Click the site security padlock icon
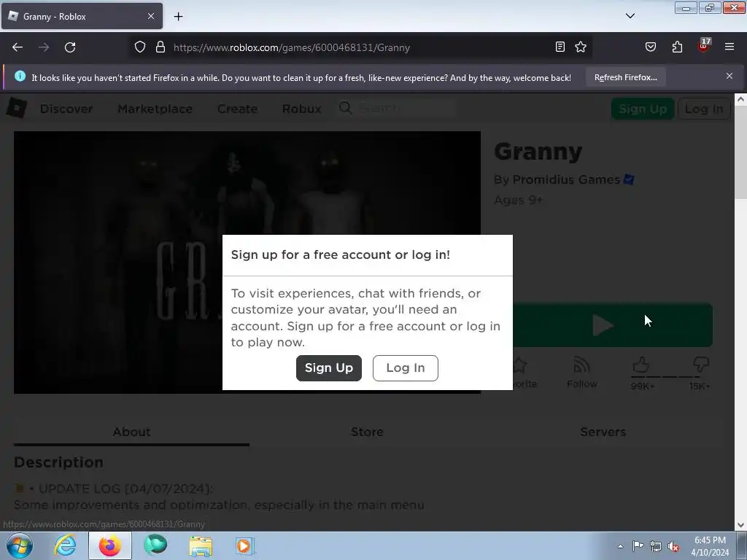Viewport: 747px width, 560px height. point(160,47)
